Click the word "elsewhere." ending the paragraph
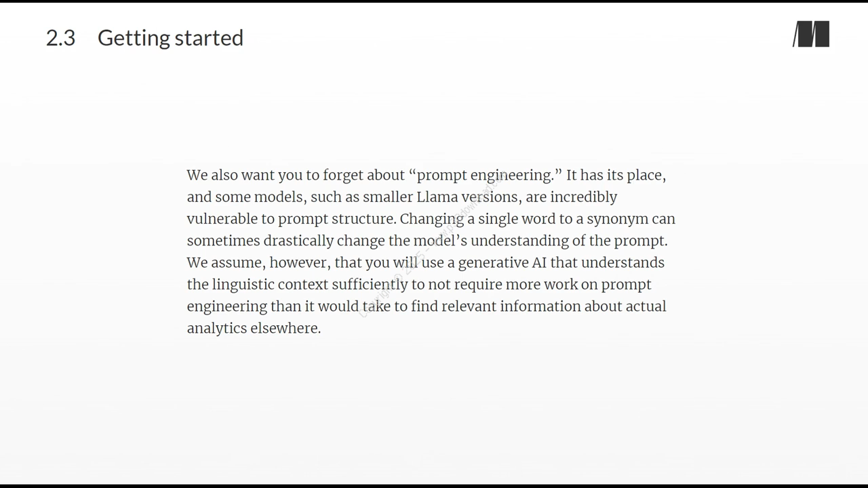The height and width of the screenshot is (488, 868). (285, 328)
